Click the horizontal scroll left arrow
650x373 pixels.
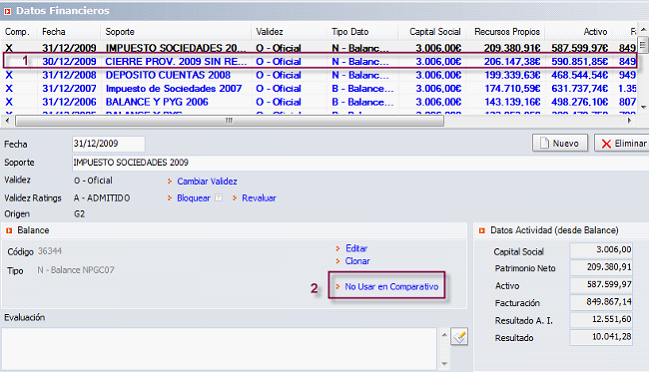pyautogui.click(x=7, y=121)
